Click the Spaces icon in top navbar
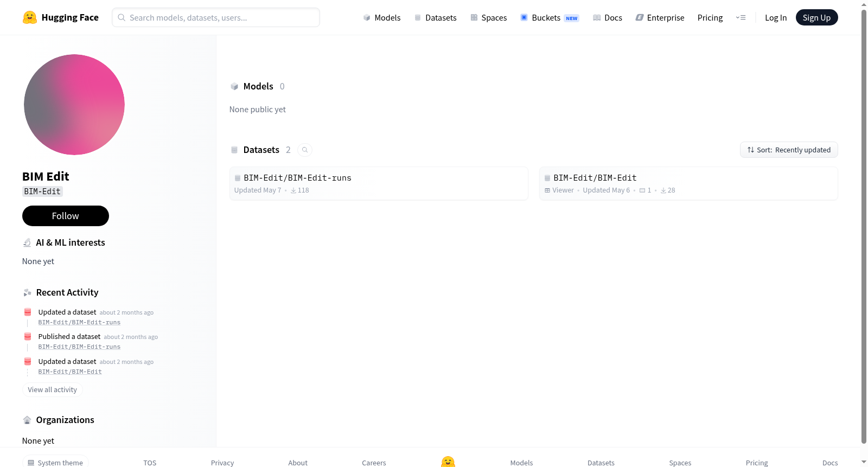 [x=474, y=18]
